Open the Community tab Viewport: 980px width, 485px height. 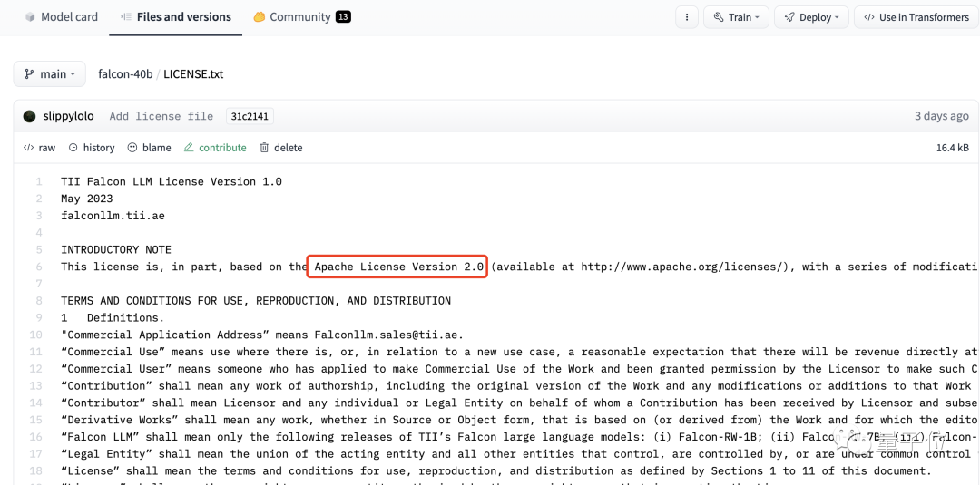click(302, 17)
